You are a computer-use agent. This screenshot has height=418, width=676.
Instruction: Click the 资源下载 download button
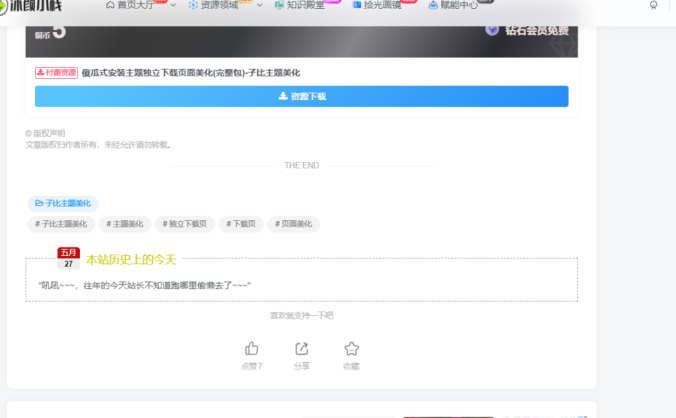pyautogui.click(x=301, y=96)
